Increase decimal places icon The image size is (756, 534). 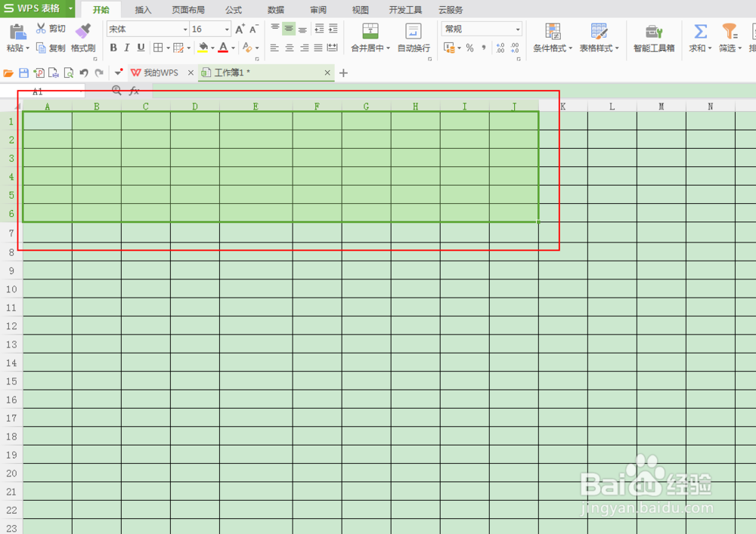pos(500,48)
